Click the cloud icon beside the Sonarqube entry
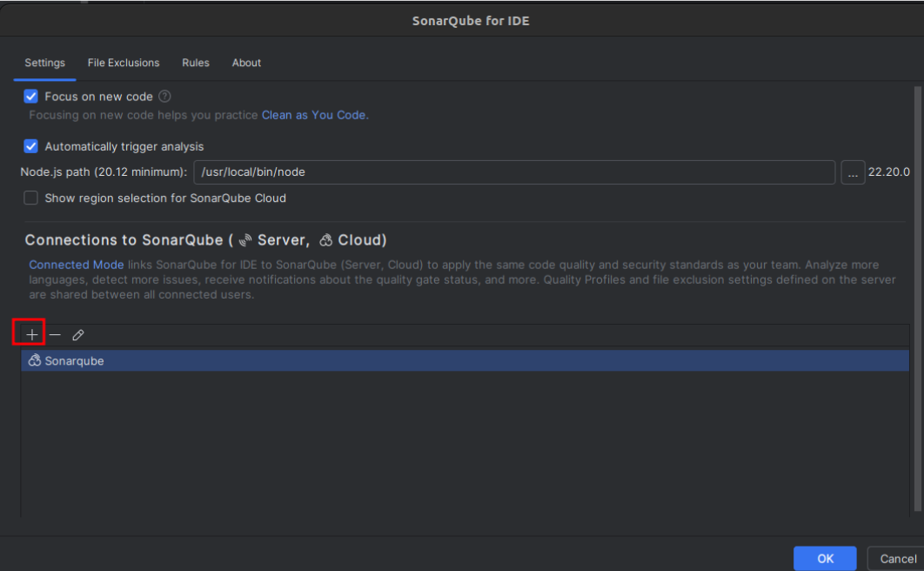Screen dimensions: 924x571 coord(34,359)
